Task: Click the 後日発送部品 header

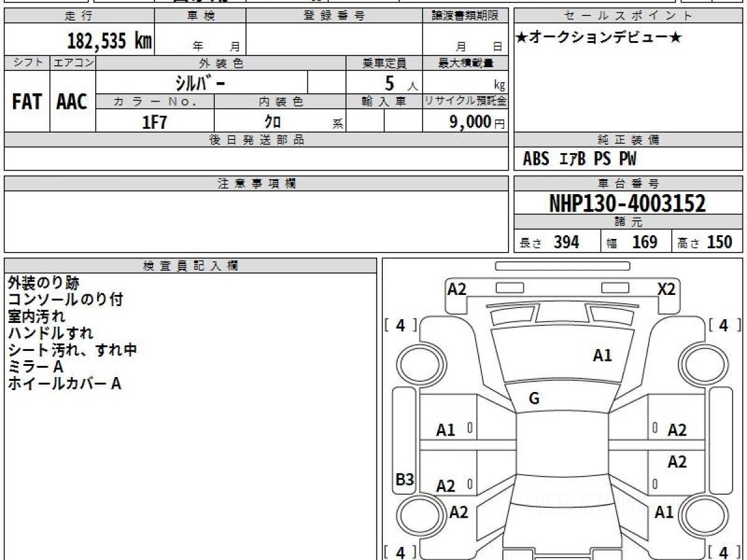Action: (x=256, y=140)
